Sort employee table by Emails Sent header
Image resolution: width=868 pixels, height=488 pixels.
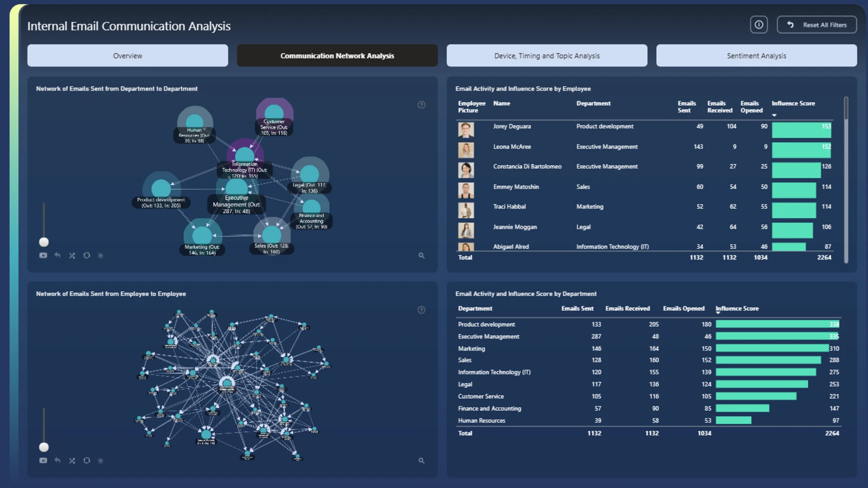click(x=687, y=107)
